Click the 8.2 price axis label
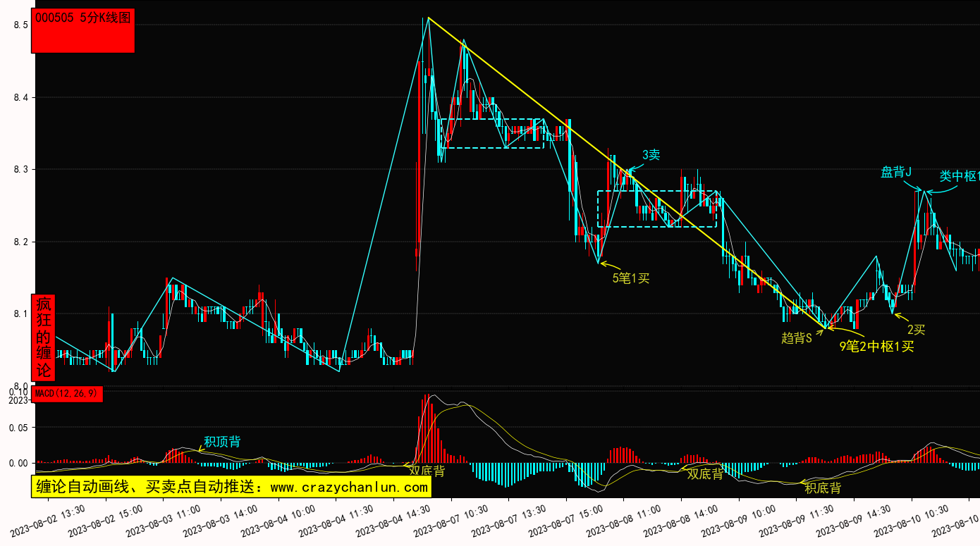Image resolution: width=980 pixels, height=546 pixels. pos(20,242)
